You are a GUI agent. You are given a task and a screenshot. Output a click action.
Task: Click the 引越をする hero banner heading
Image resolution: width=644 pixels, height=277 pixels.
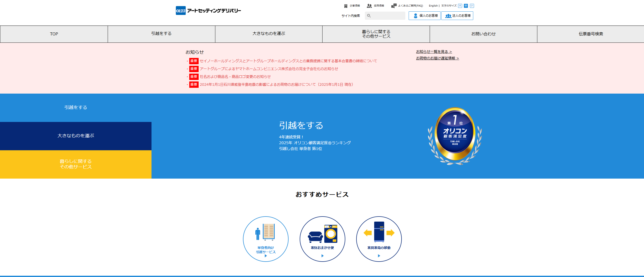click(x=301, y=125)
